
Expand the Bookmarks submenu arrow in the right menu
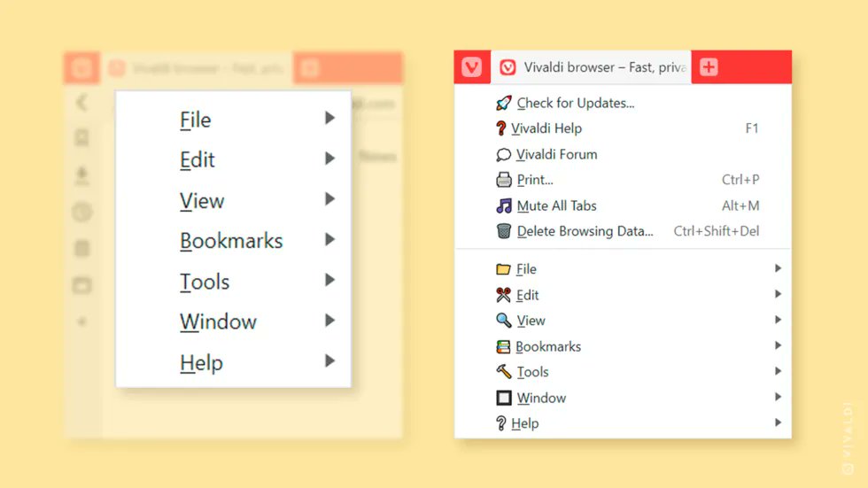(x=778, y=345)
